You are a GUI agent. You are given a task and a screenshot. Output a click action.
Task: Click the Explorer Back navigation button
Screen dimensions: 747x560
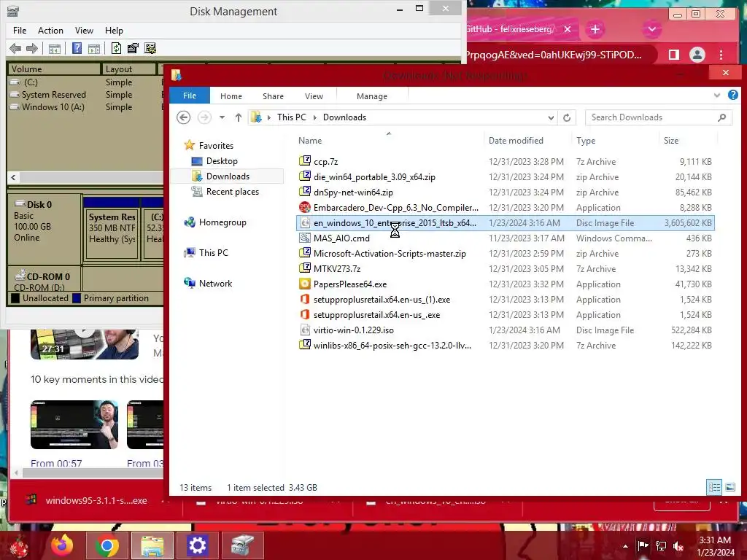tap(183, 117)
